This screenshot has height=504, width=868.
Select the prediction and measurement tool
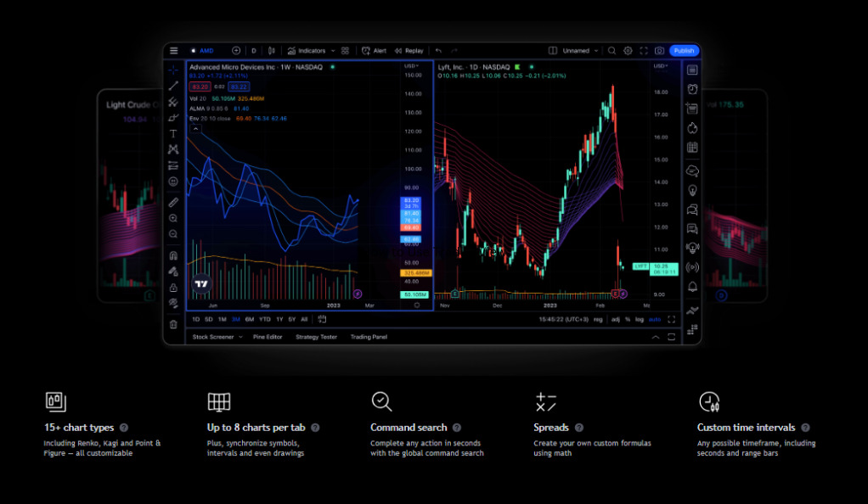[x=173, y=165]
